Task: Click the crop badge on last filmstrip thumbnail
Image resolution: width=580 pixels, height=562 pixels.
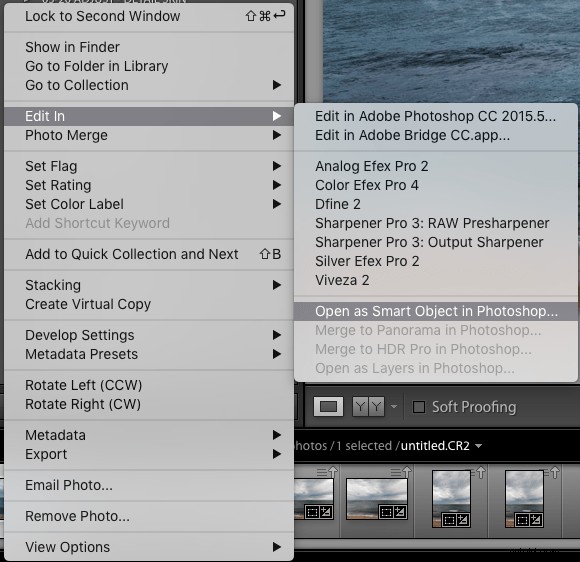Action: (522, 520)
